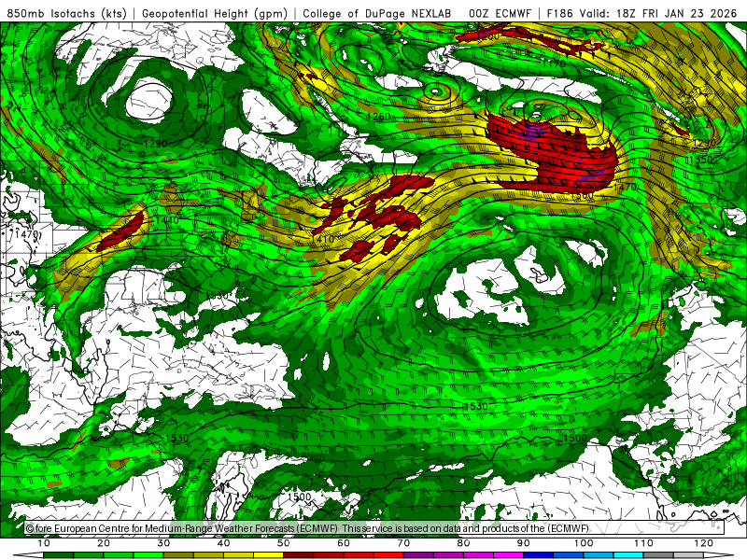
Task: Click the colorbar label '80'
Action: tap(463, 543)
